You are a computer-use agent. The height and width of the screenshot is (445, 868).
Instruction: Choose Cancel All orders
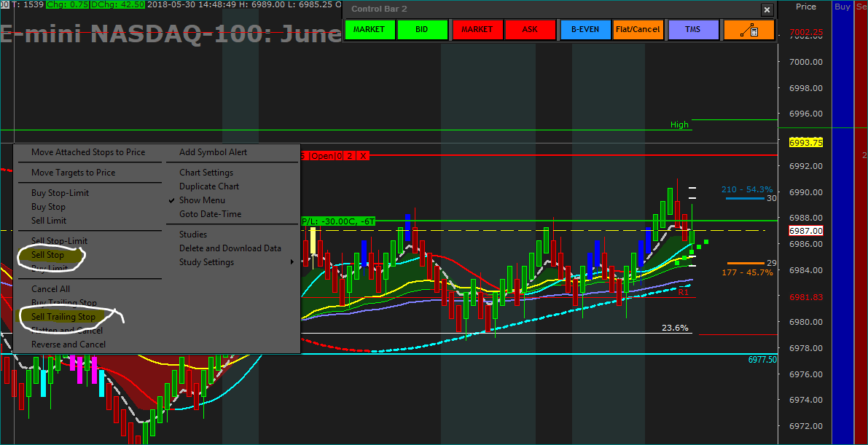pyautogui.click(x=50, y=289)
